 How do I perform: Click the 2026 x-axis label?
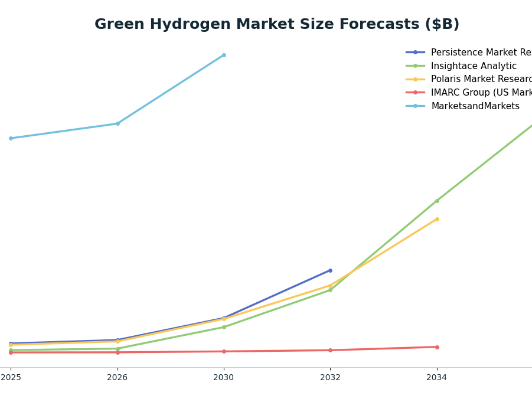(118, 377)
